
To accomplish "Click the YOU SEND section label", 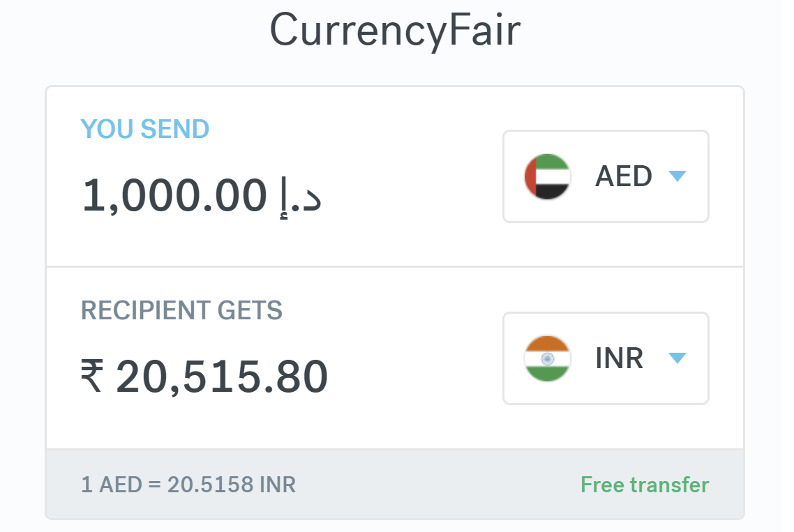I will pyautogui.click(x=144, y=128).
